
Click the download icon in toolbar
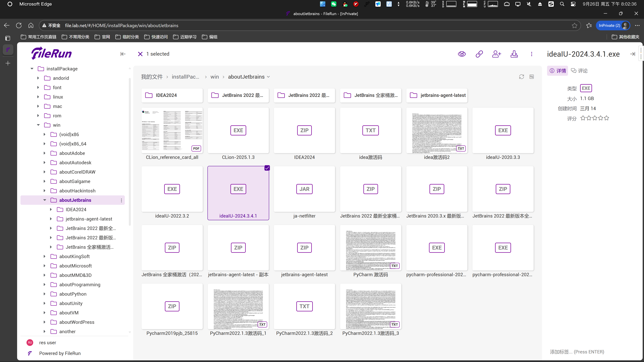(x=514, y=54)
